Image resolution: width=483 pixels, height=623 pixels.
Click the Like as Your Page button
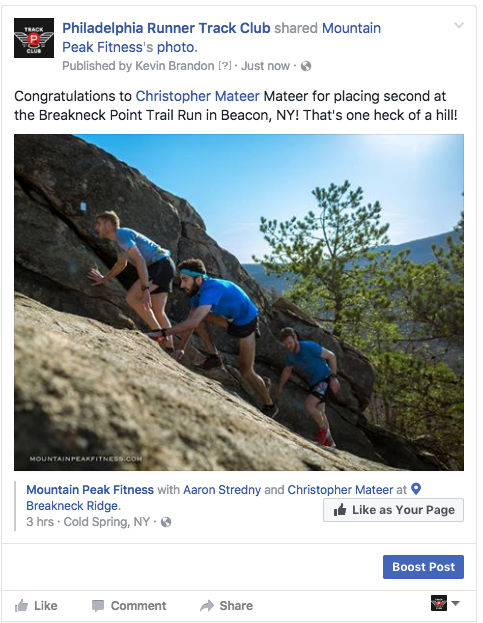pos(393,510)
